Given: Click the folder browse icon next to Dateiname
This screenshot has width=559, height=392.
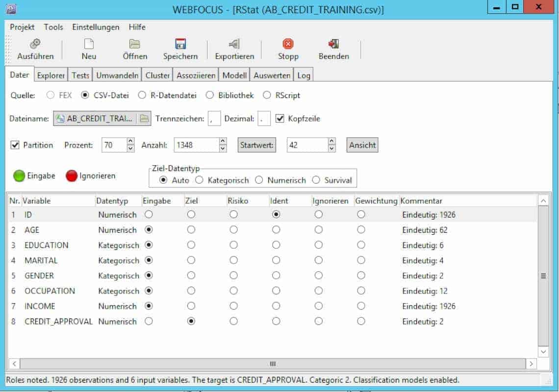Looking at the screenshot, I should tap(144, 119).
